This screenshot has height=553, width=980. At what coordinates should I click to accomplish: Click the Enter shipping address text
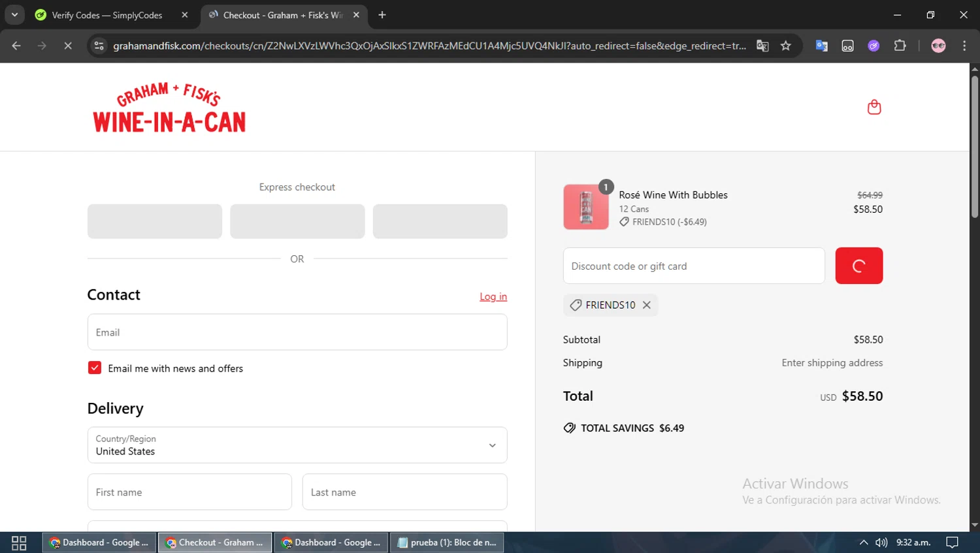coord(832,363)
